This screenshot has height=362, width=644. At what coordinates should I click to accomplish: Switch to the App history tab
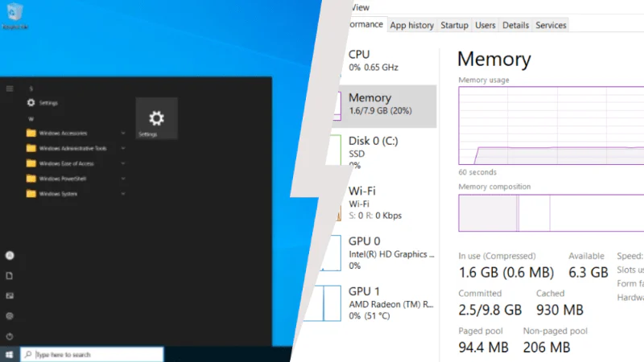pyautogui.click(x=411, y=26)
